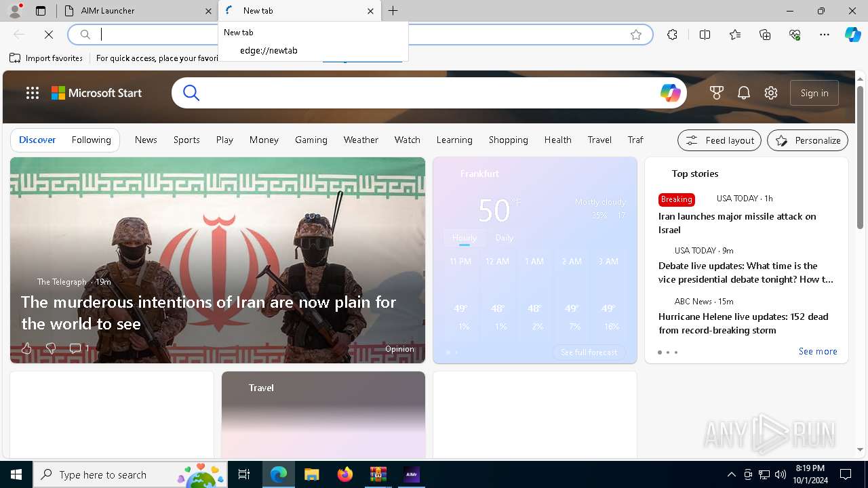
Task: Open the Favorites list icon
Action: 735,35
